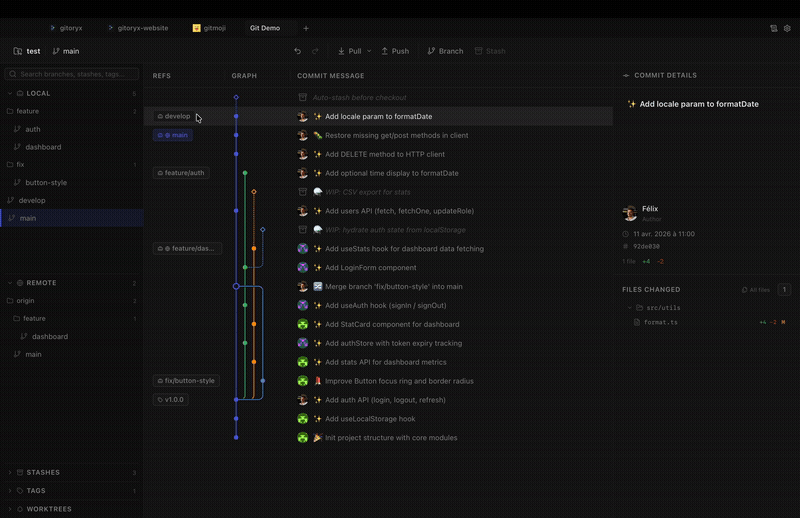This screenshot has width=800, height=518.
Task: Add a new tab with plus icon
Action: [306, 29]
